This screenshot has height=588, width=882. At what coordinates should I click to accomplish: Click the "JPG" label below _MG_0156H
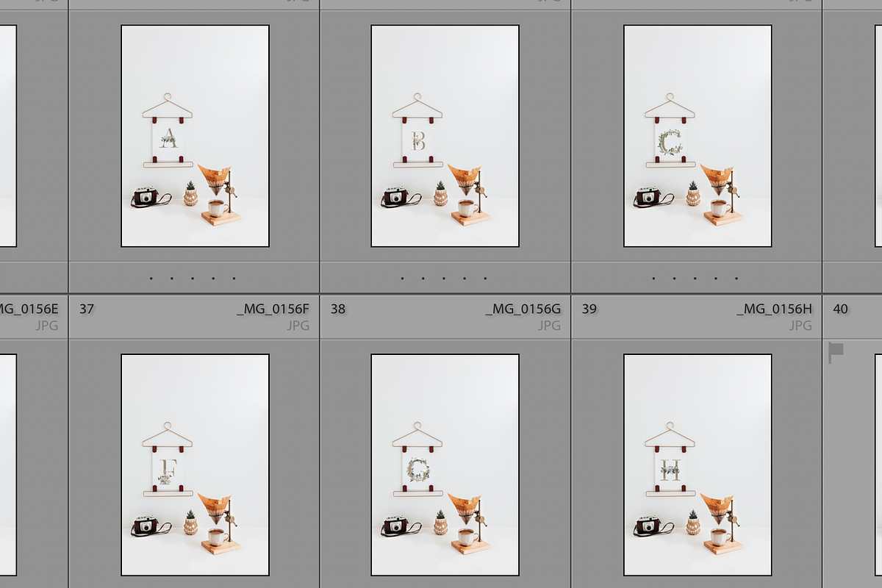[x=801, y=326]
